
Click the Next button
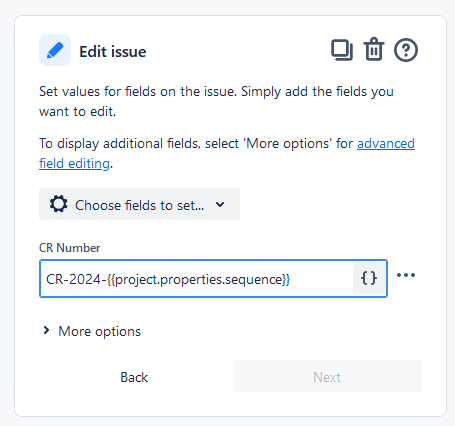[327, 376]
